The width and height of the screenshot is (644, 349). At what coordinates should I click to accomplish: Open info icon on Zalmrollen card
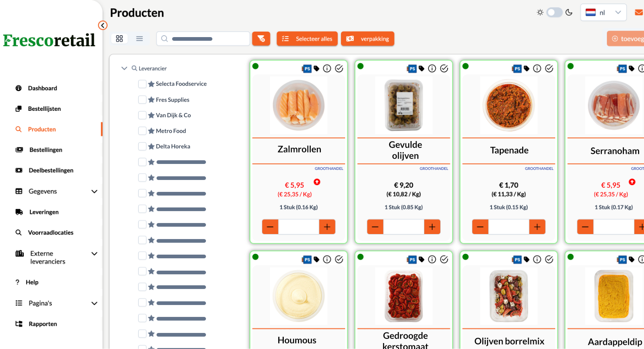[x=327, y=69]
